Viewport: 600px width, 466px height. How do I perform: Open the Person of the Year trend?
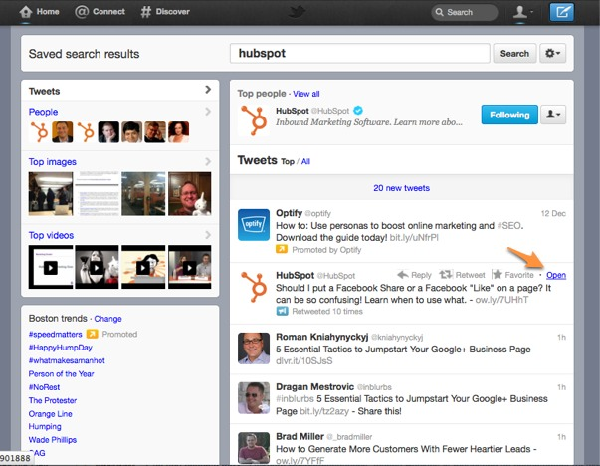coord(61,374)
